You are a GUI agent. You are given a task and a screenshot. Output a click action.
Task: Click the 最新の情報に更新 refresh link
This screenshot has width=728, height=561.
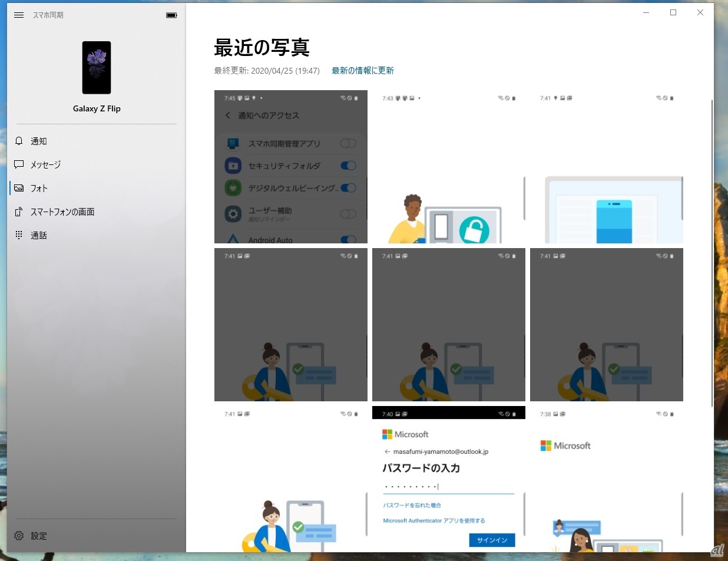click(x=362, y=71)
